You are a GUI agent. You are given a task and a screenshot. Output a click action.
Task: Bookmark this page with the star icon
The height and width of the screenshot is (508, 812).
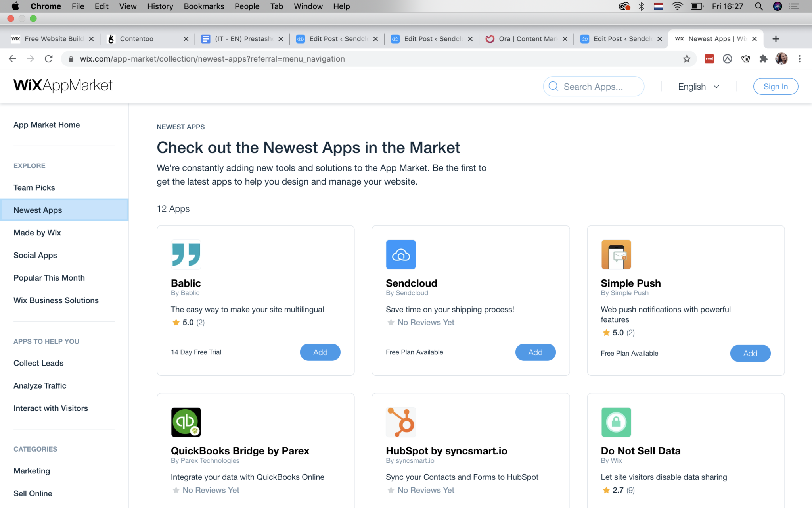coord(687,59)
